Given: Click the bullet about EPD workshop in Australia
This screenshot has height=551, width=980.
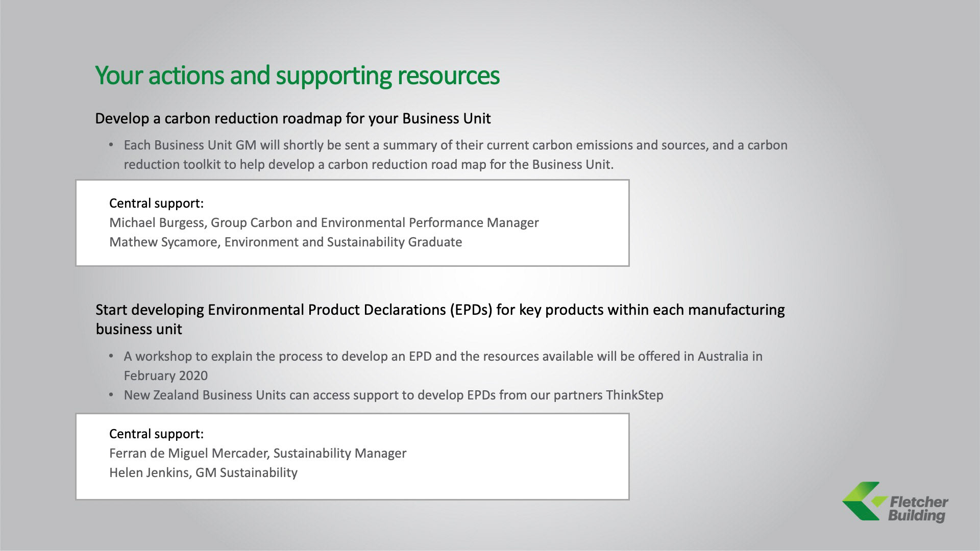Looking at the screenshot, I should (443, 356).
